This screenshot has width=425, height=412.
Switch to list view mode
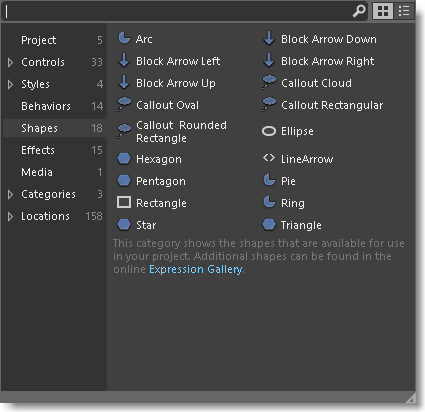click(x=404, y=11)
